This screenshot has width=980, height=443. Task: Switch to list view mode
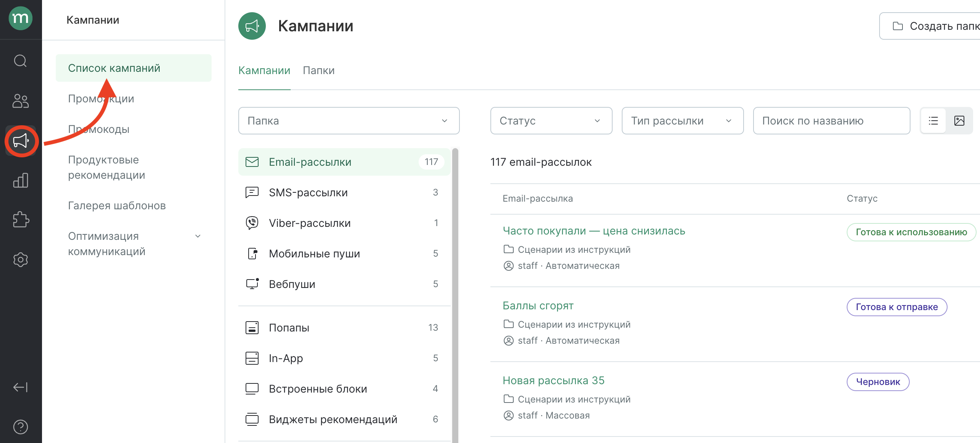coord(933,121)
